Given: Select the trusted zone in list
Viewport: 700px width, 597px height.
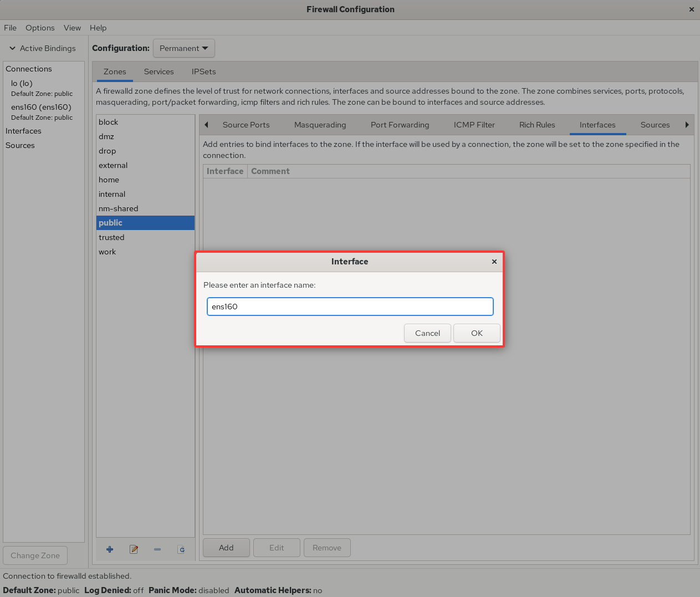Looking at the screenshot, I should [111, 237].
